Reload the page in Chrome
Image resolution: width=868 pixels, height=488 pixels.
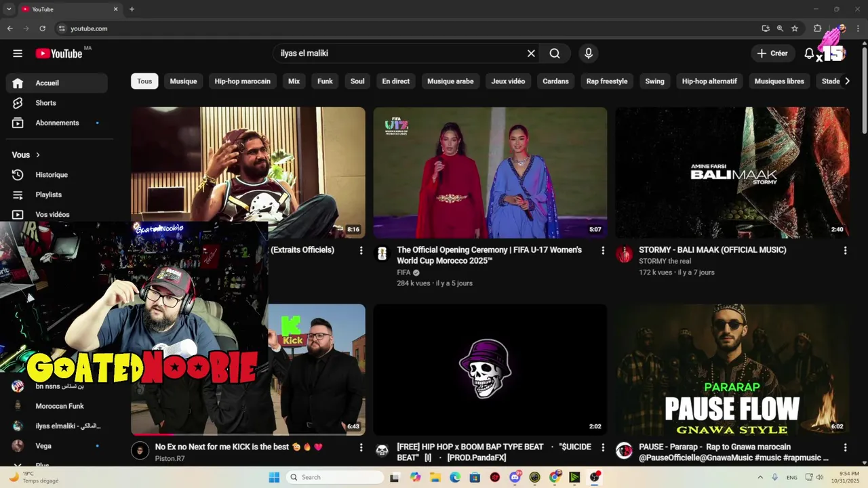42,28
